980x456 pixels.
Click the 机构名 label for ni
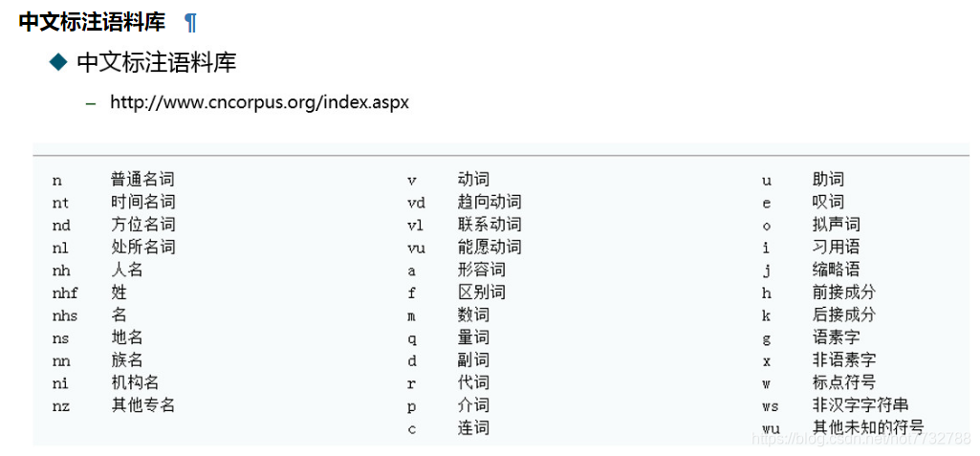click(135, 382)
